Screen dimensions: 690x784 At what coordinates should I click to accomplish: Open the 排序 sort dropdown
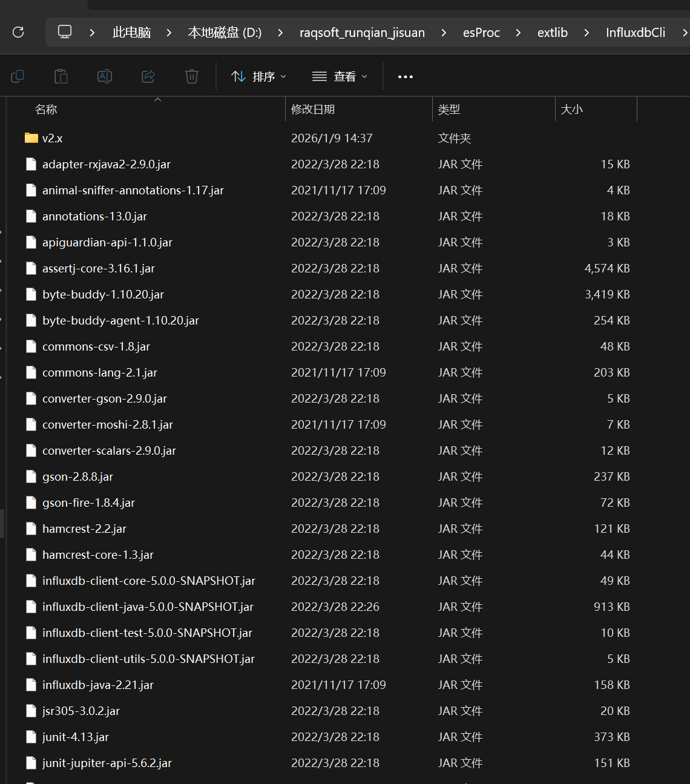(258, 77)
